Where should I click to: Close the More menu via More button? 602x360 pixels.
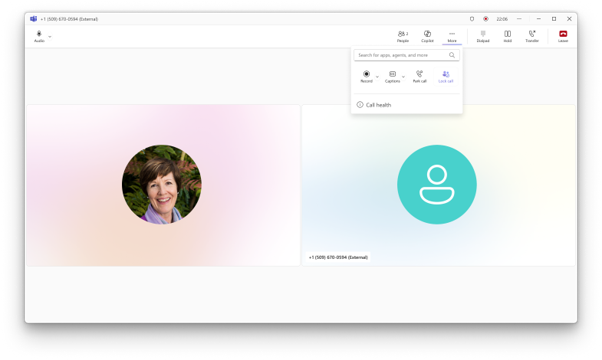tap(452, 36)
